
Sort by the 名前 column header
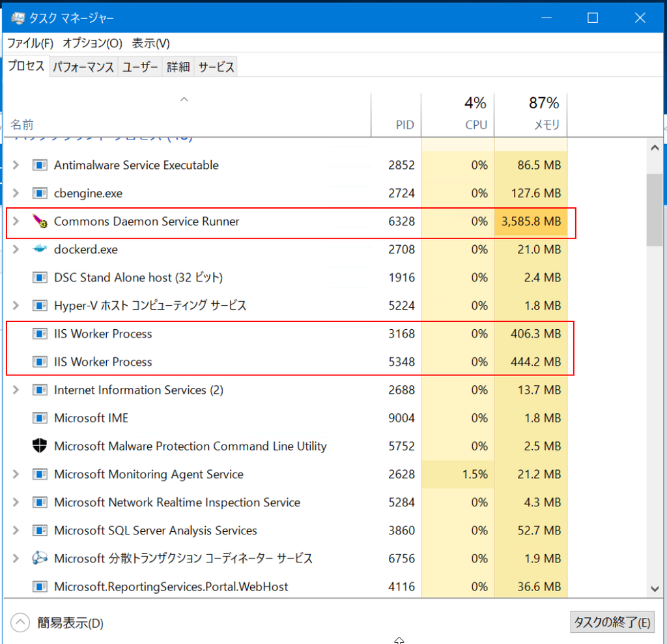(187, 115)
